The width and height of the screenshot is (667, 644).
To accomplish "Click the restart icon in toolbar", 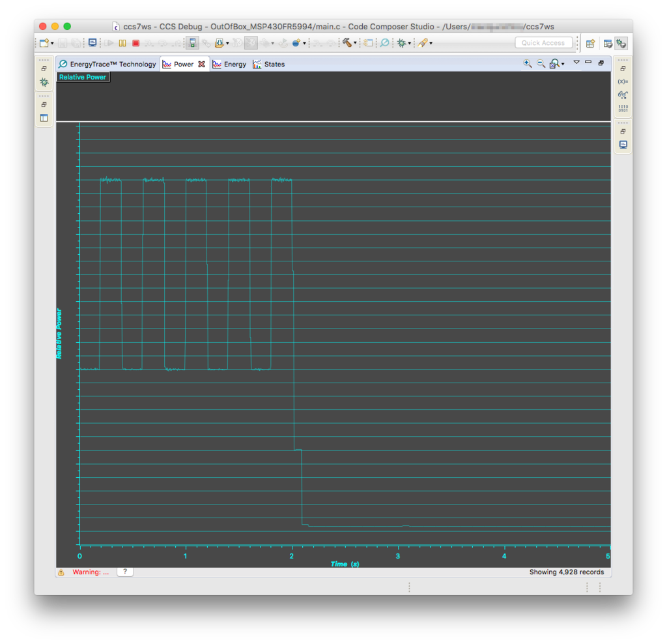I will coord(283,43).
